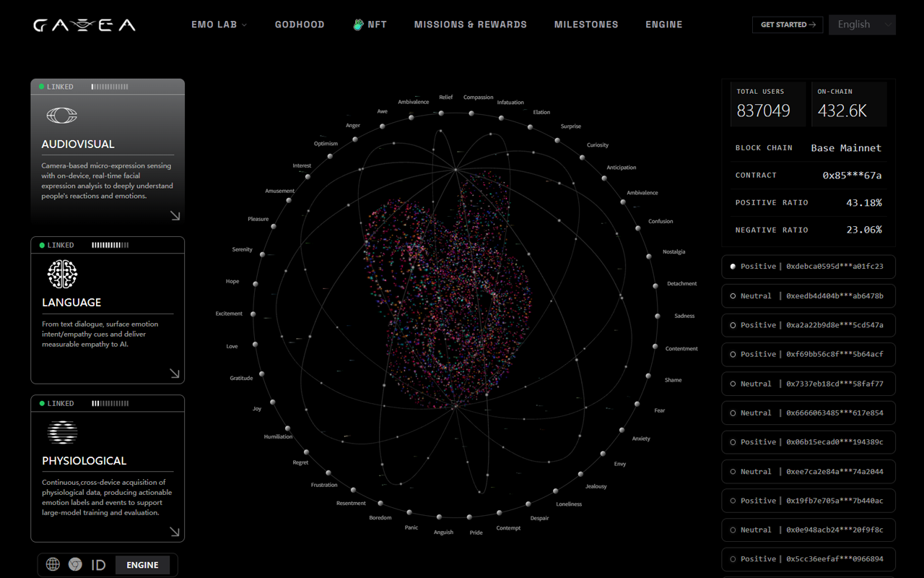Select the radio dot for 0xdebca0595d***a01fc23
The height and width of the screenshot is (578, 924).
(733, 267)
